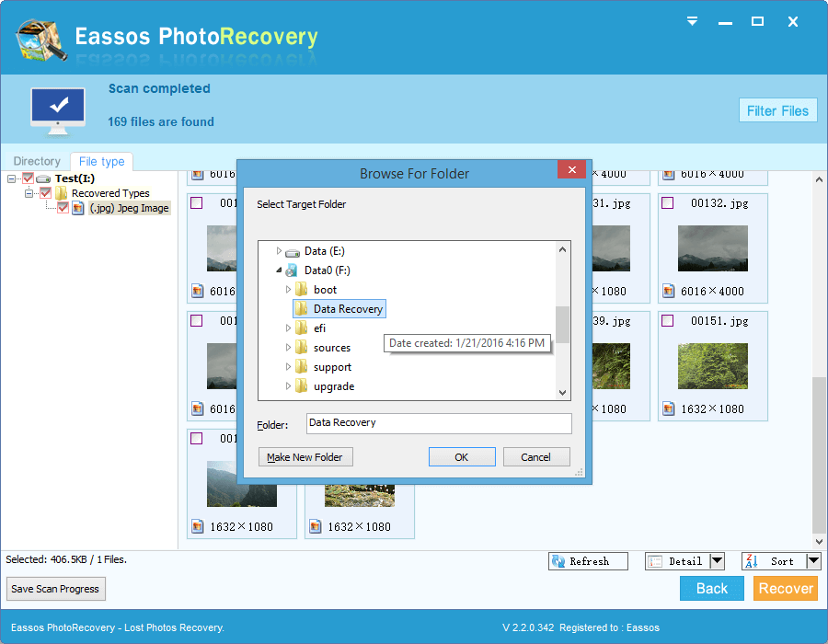The width and height of the screenshot is (828, 644).
Task: Click the '169 files are found' text
Action: click(161, 121)
